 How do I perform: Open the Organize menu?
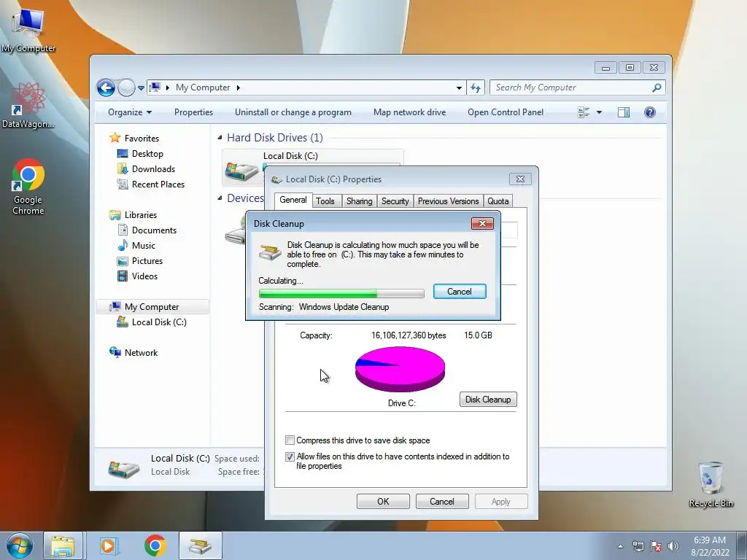click(x=130, y=112)
